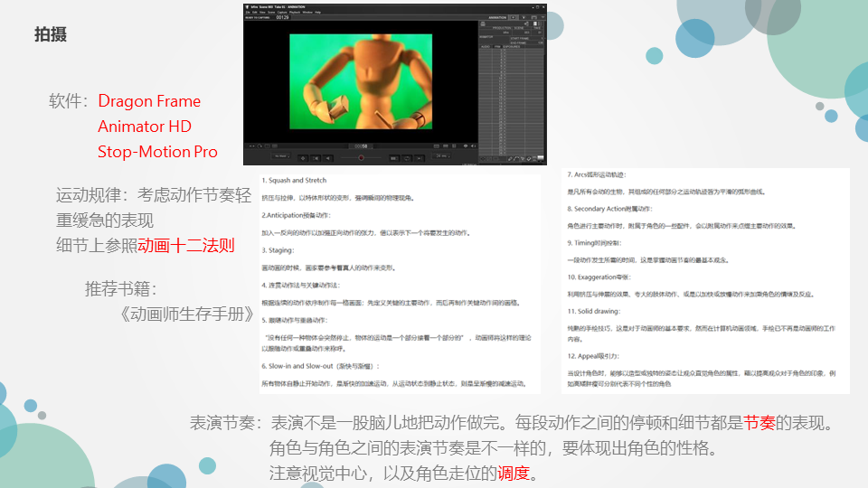This screenshot has height=488, width=868.
Task: Click the line 6. Slow-in and Slow-out
Action: (x=320, y=366)
